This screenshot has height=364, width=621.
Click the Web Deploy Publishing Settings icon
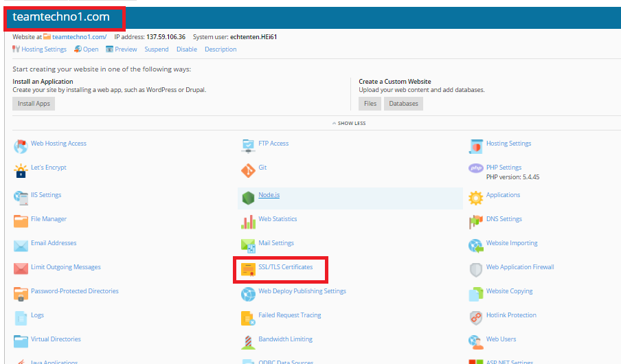[x=248, y=294]
